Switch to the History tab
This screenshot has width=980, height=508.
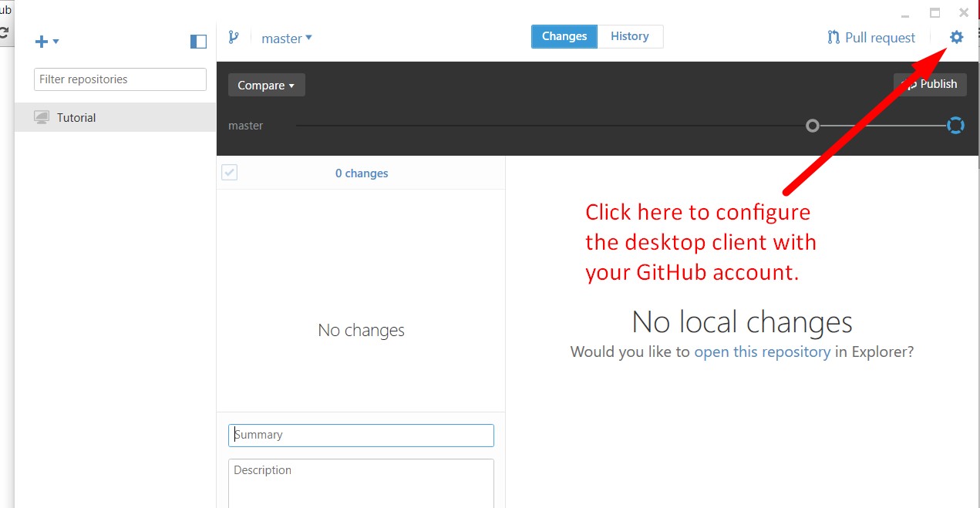point(630,36)
